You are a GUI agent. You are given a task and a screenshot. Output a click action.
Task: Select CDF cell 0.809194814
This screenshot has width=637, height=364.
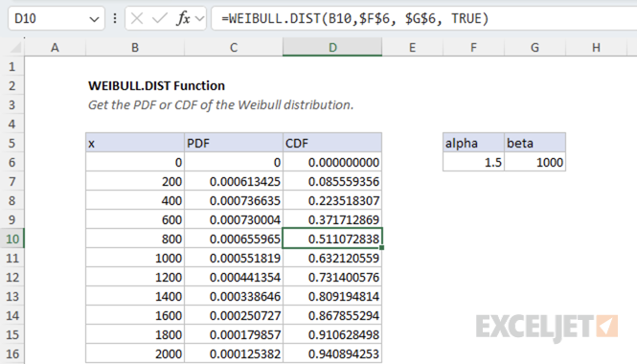click(332, 296)
